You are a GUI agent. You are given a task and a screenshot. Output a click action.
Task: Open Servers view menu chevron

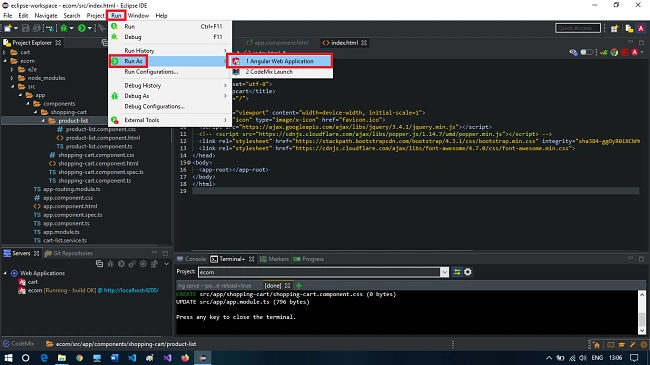(x=167, y=264)
